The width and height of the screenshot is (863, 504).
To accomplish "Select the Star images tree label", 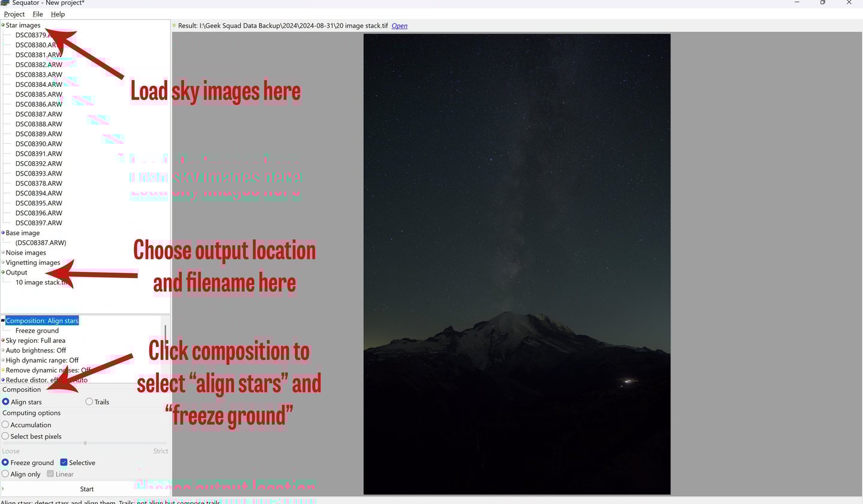I will 23,25.
